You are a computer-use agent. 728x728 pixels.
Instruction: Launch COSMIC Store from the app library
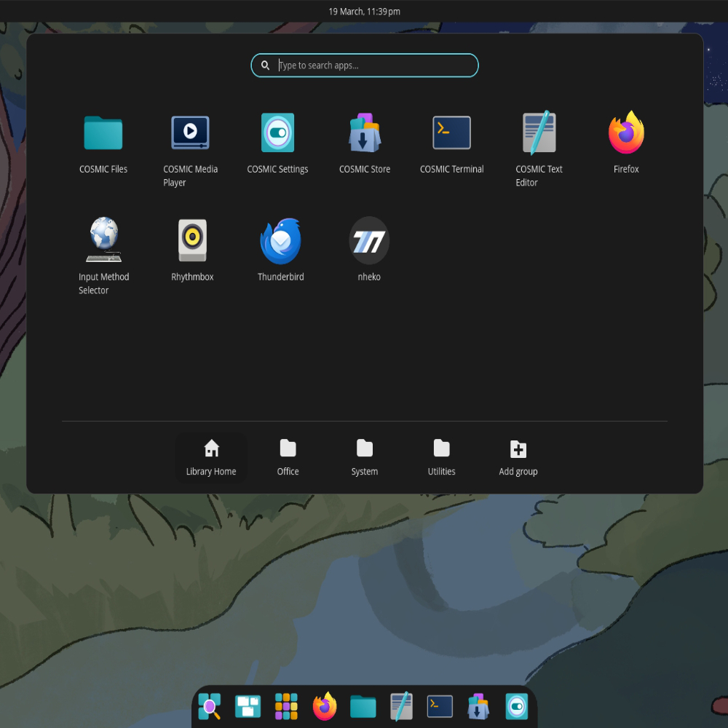click(365, 144)
